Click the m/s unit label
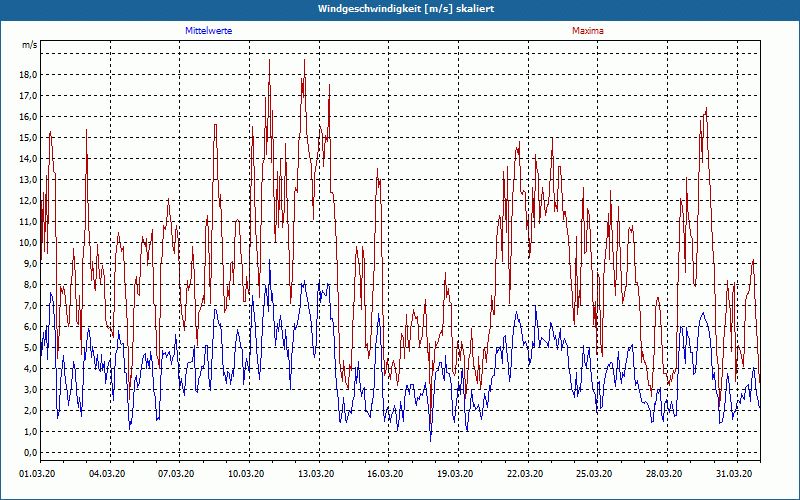800x500 pixels. pyautogui.click(x=29, y=45)
